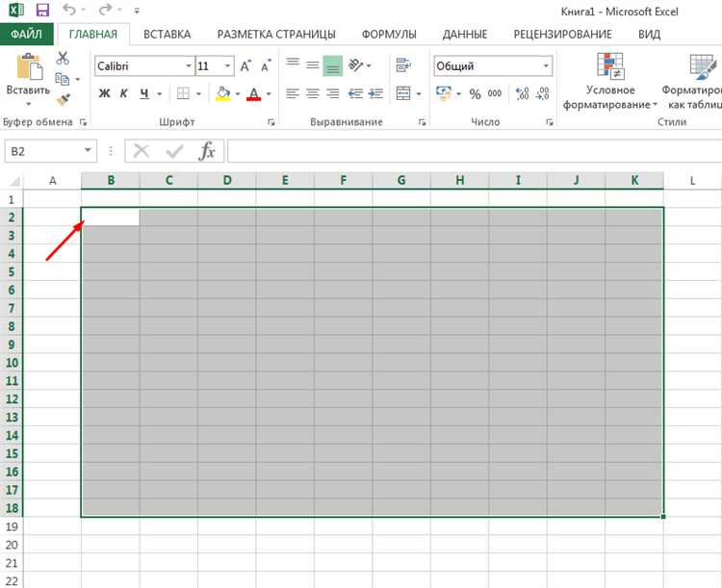
Task: Open the font size 11 dropdown
Action: tap(227, 65)
